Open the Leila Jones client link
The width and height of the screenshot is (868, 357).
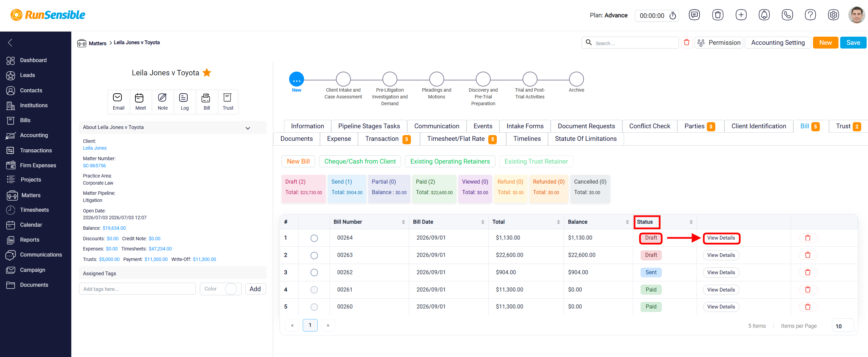(x=95, y=148)
